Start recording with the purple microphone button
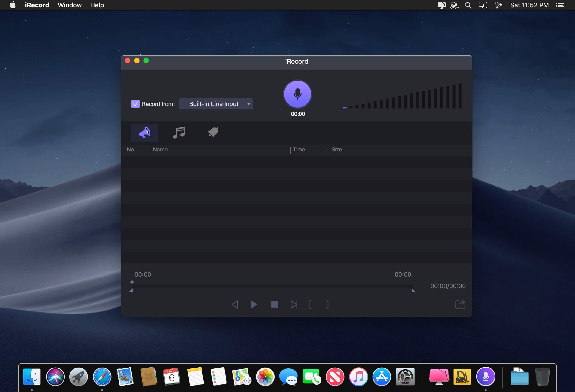The height and width of the screenshot is (392, 575). pyautogui.click(x=297, y=94)
